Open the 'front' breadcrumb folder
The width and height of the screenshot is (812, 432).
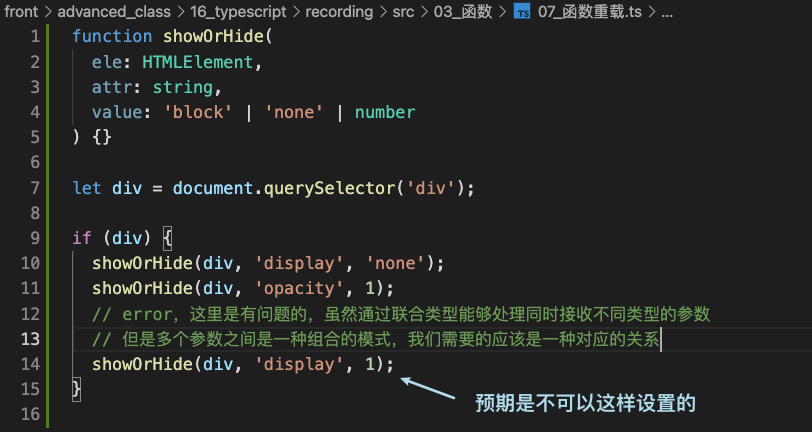click(21, 12)
